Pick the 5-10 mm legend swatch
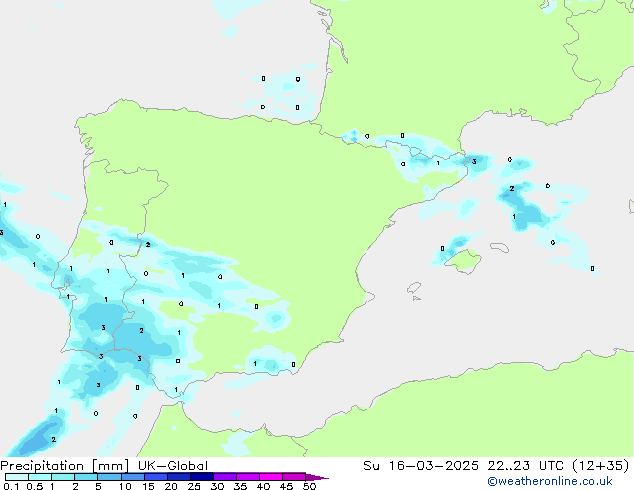Screen dimensions: 634x490 click(x=109, y=477)
